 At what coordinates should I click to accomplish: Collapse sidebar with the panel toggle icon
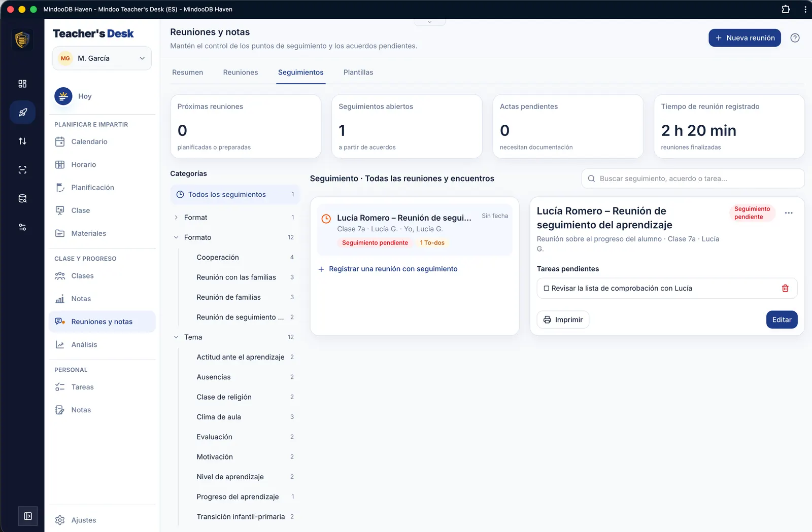[28, 516]
